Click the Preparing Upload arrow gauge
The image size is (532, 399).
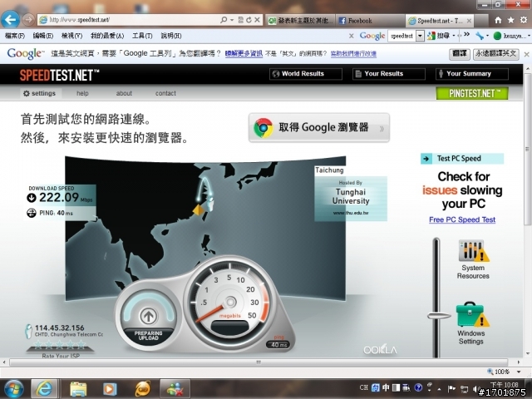click(148, 316)
